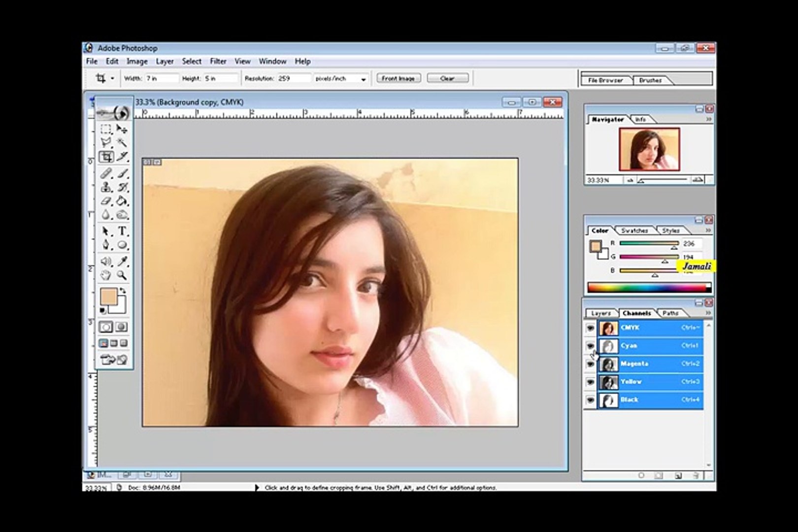The image size is (798, 532).
Task: Open the resolution units pixels/inch dropdown
Action: (364, 79)
